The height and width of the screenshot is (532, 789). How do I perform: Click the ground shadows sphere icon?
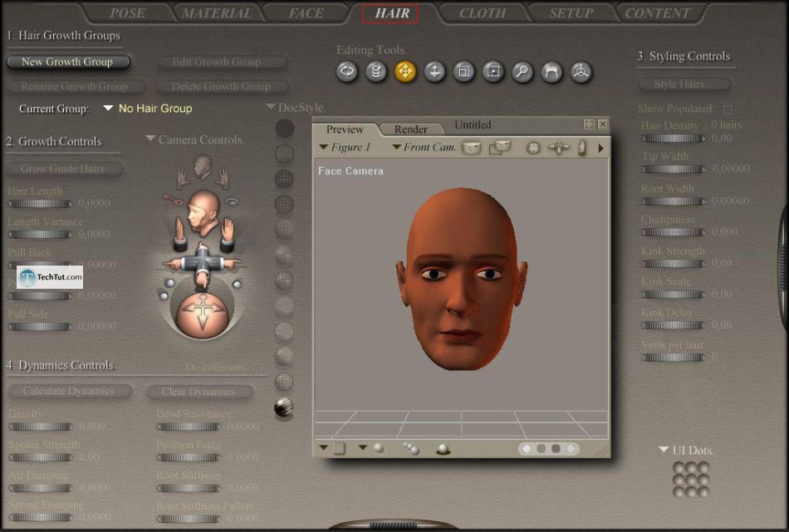tap(443, 449)
